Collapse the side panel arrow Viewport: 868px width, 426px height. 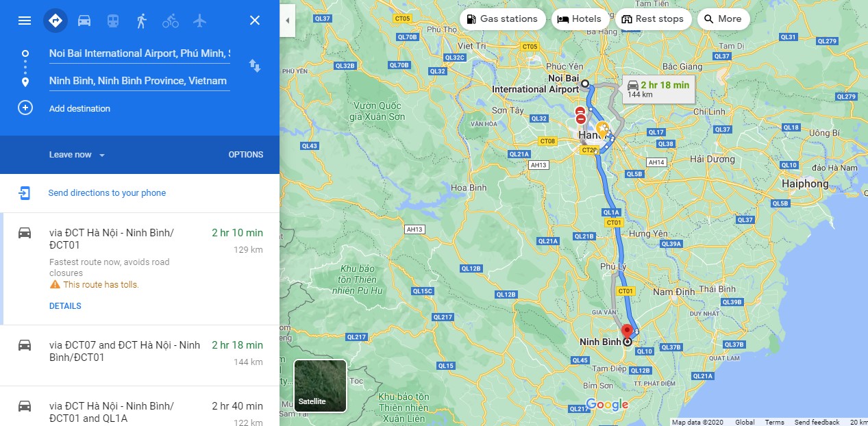coord(287,21)
